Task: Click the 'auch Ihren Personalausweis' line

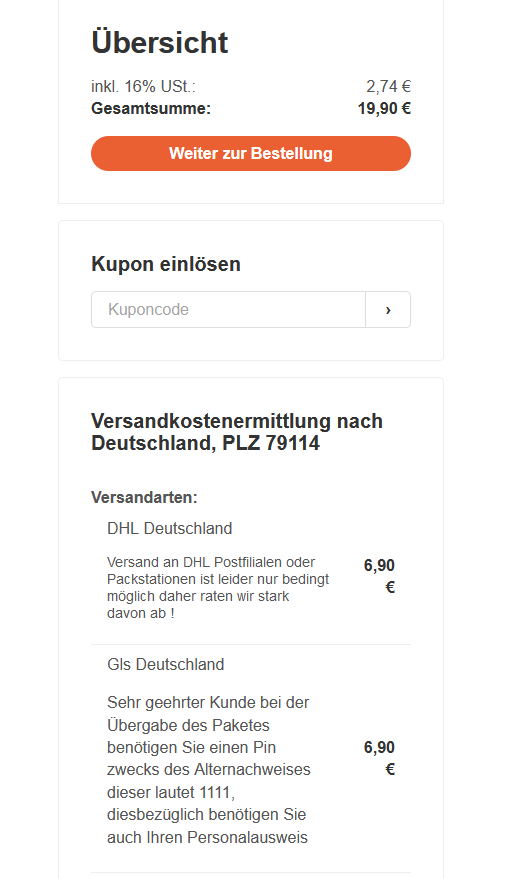Action: (x=207, y=838)
